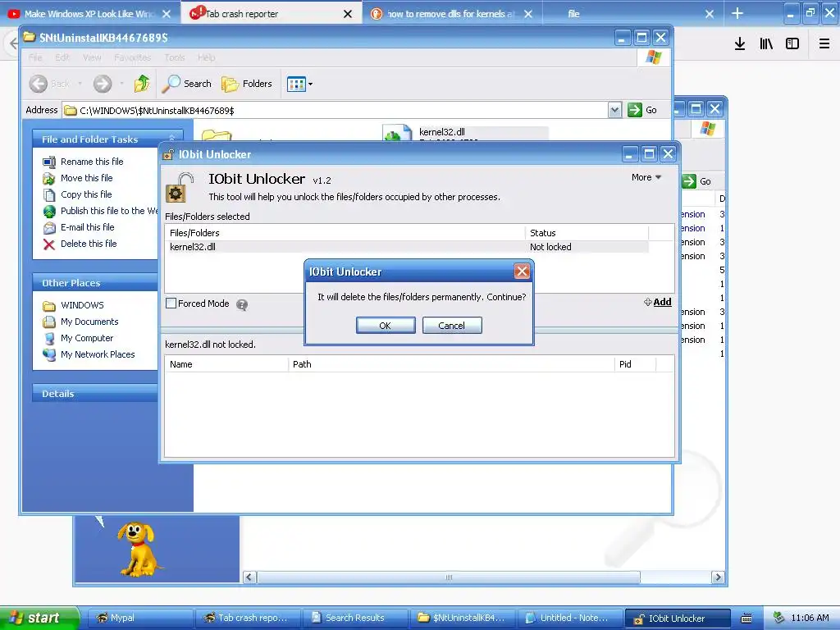Viewport: 840px width, 630px height.
Task: Click the Windows start button
Action: click(x=39, y=618)
